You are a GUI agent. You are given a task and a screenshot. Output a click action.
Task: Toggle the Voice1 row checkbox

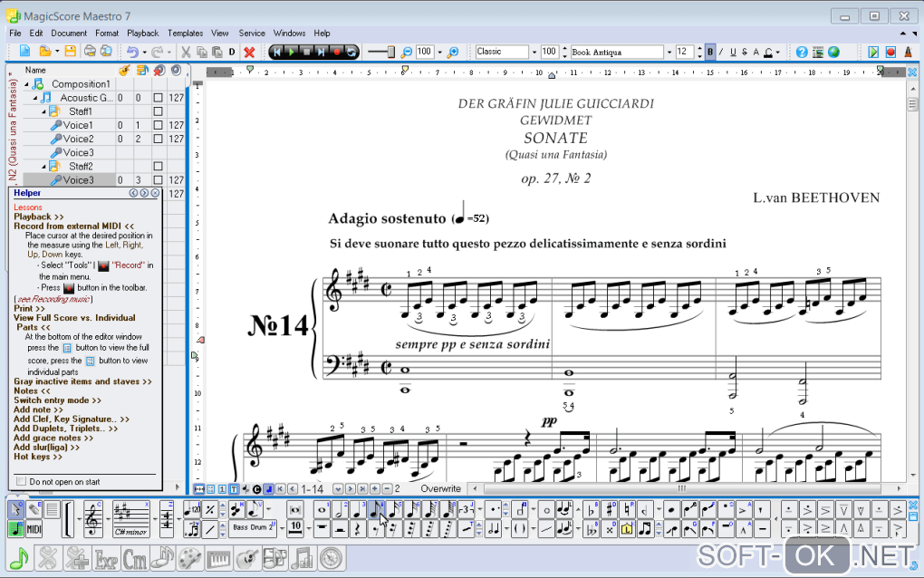(x=158, y=125)
